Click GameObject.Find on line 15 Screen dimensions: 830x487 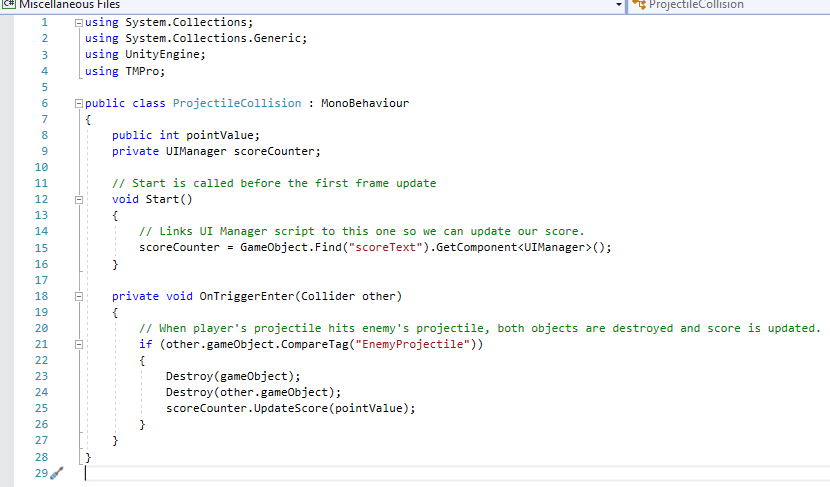pyautogui.click(x=291, y=247)
